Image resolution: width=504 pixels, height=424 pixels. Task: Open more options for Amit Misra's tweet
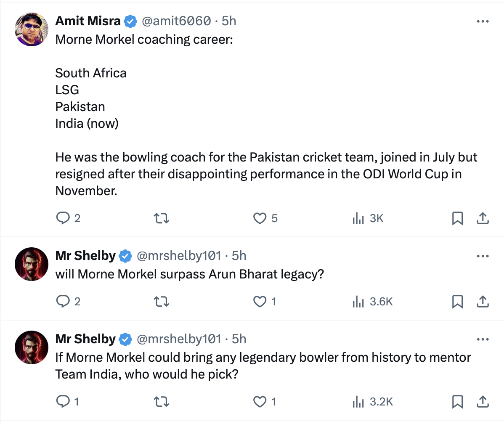483,21
